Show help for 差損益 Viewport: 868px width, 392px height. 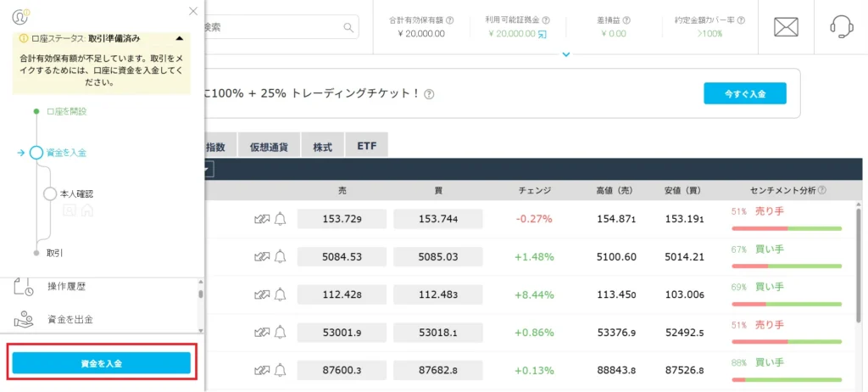tap(627, 20)
